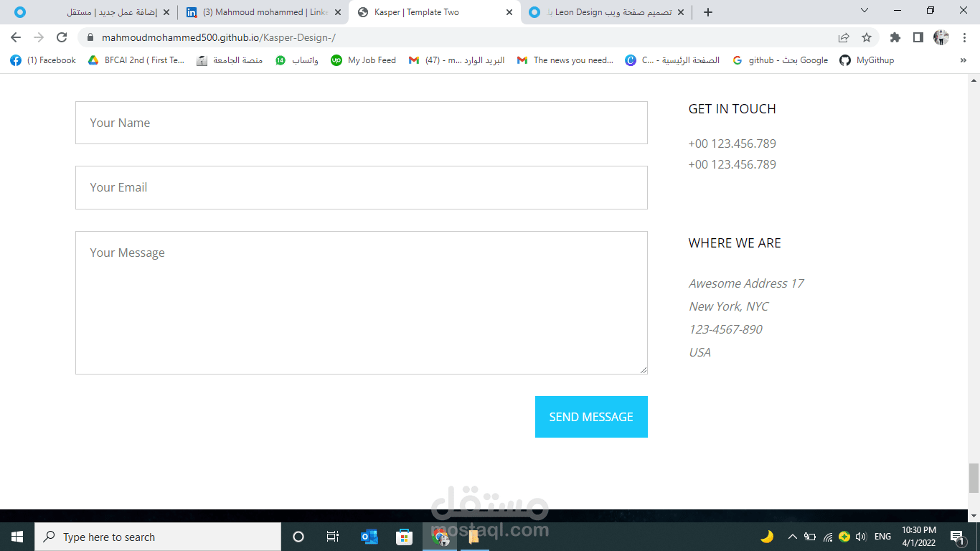Click the GET IN TOUCH heading

(x=732, y=109)
